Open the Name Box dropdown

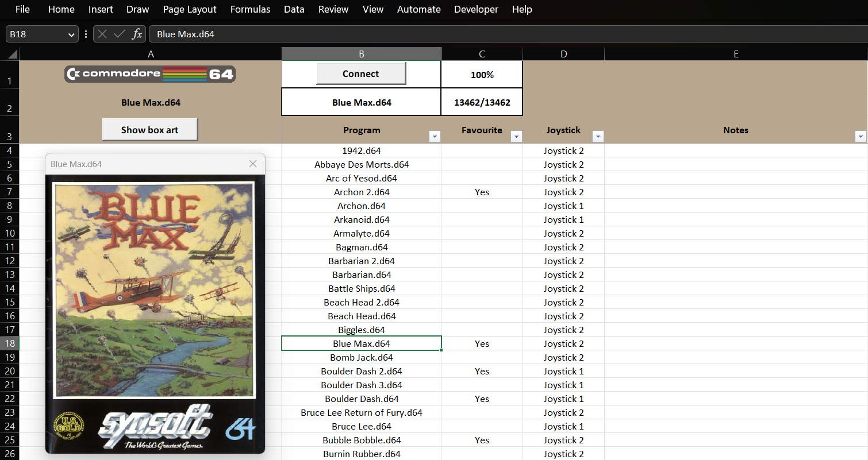point(70,34)
